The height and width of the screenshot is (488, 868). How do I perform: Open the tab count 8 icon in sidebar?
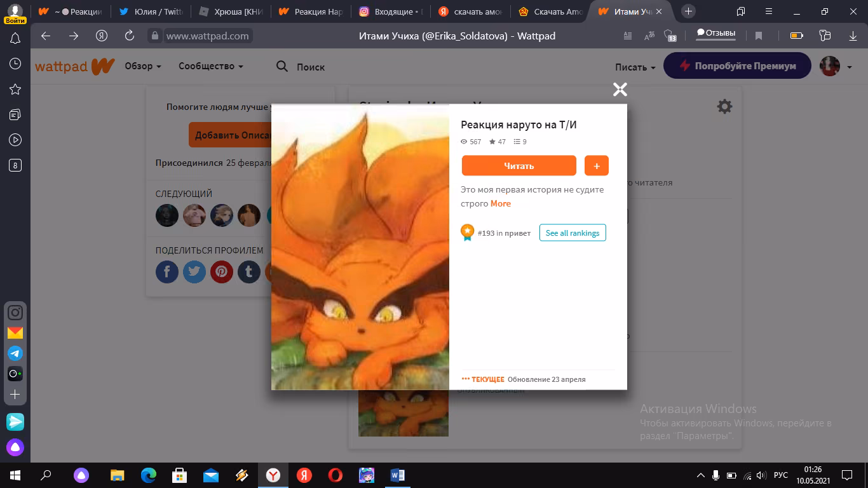click(15, 166)
